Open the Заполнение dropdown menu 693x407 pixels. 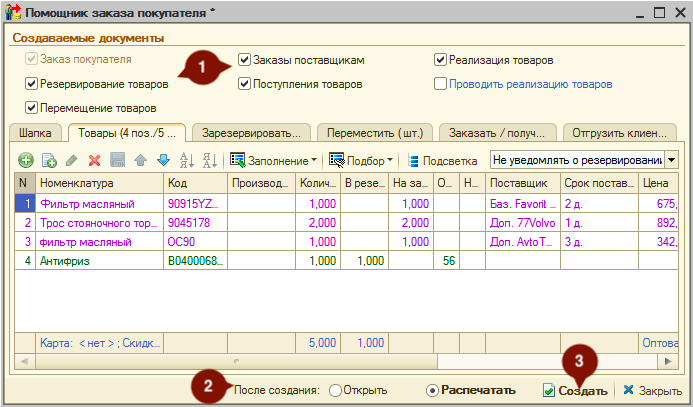(274, 161)
